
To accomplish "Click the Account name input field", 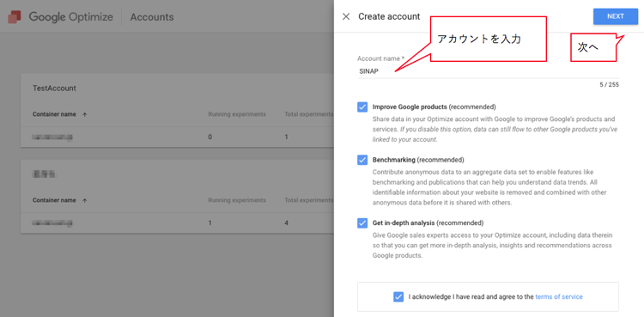I will coord(489,71).
